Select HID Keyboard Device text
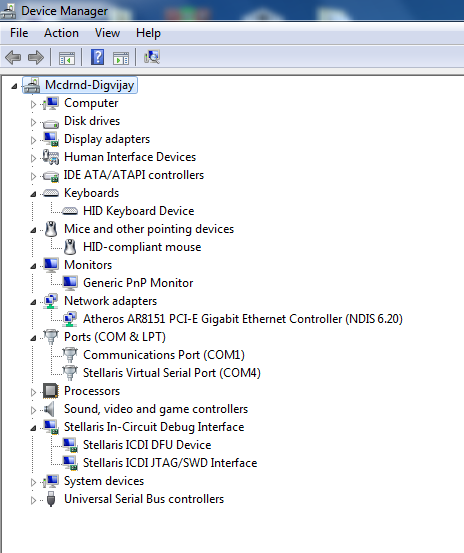Screen dimensions: 464x553 139,211
